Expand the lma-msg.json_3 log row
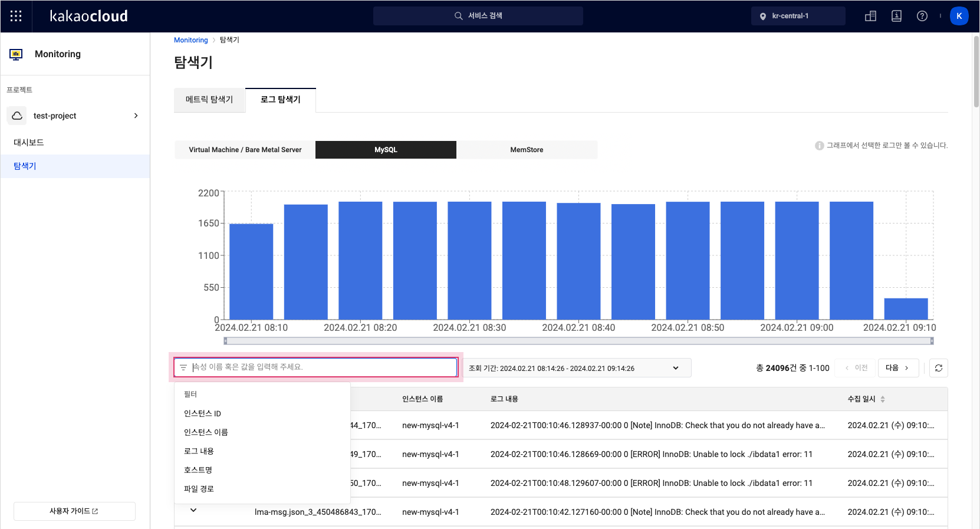Viewport: 980px width, 529px height. click(x=193, y=511)
